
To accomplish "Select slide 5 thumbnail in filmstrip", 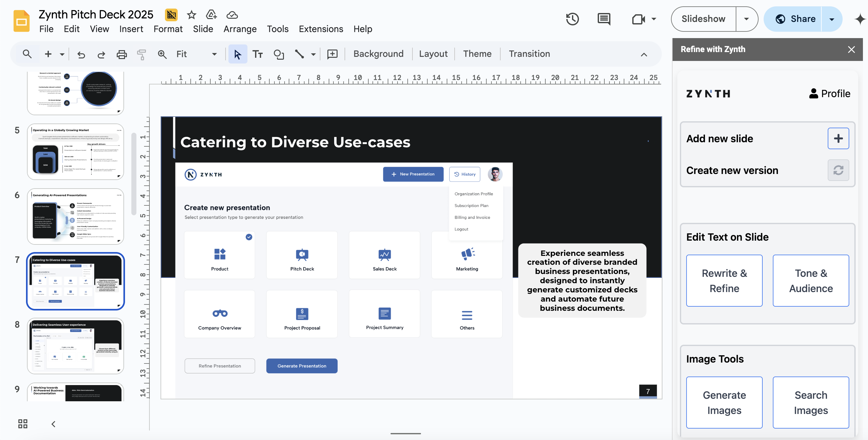I will coord(76,152).
